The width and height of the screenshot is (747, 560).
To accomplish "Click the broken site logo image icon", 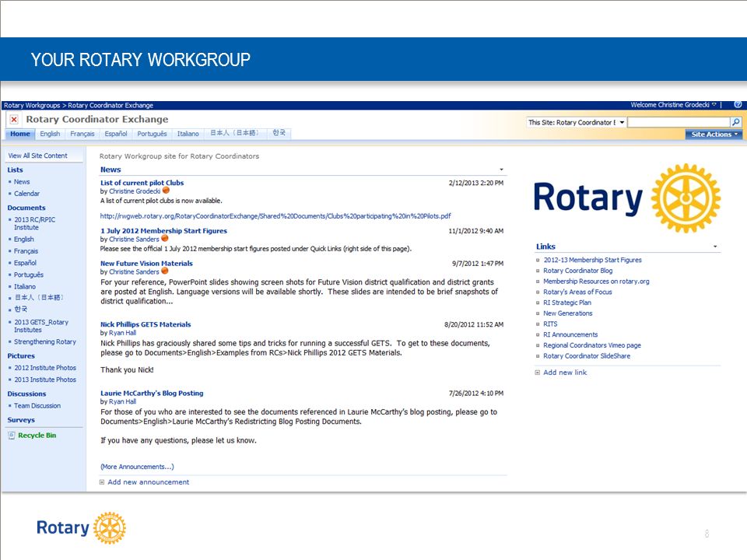I will pos(14,120).
